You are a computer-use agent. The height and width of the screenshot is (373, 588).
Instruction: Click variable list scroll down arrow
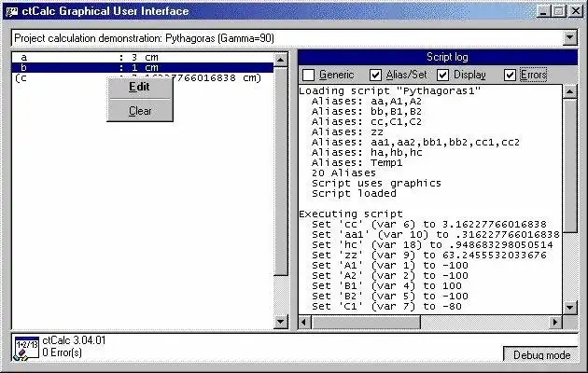tap(281, 322)
